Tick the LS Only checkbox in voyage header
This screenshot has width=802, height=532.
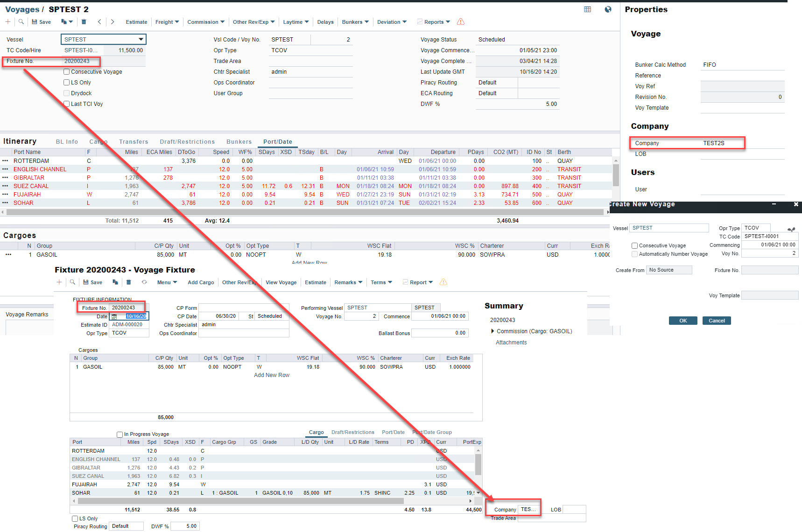[67, 83]
